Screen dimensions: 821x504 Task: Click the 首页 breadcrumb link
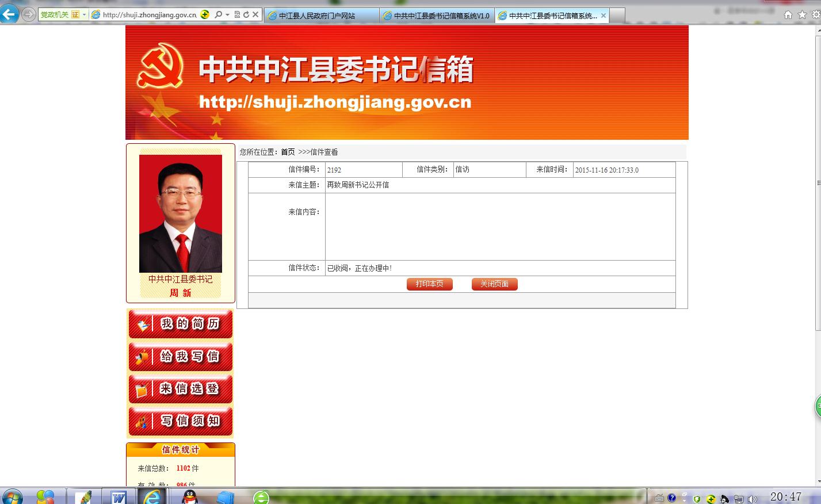pos(288,152)
